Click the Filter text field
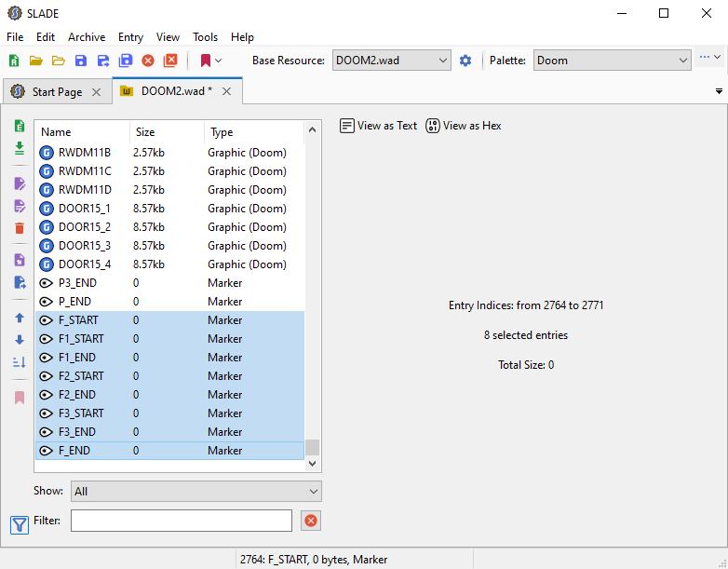The width and height of the screenshot is (728, 569). click(182, 521)
